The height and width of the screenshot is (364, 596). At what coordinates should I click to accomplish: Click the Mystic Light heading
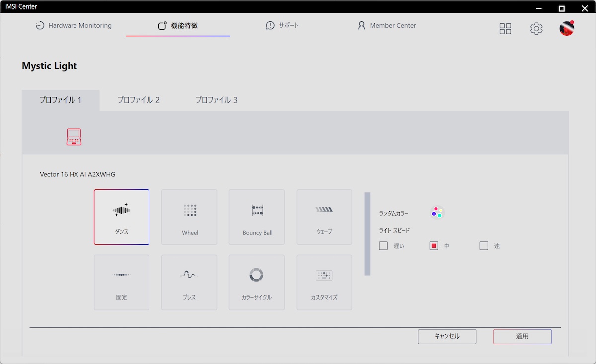point(50,66)
